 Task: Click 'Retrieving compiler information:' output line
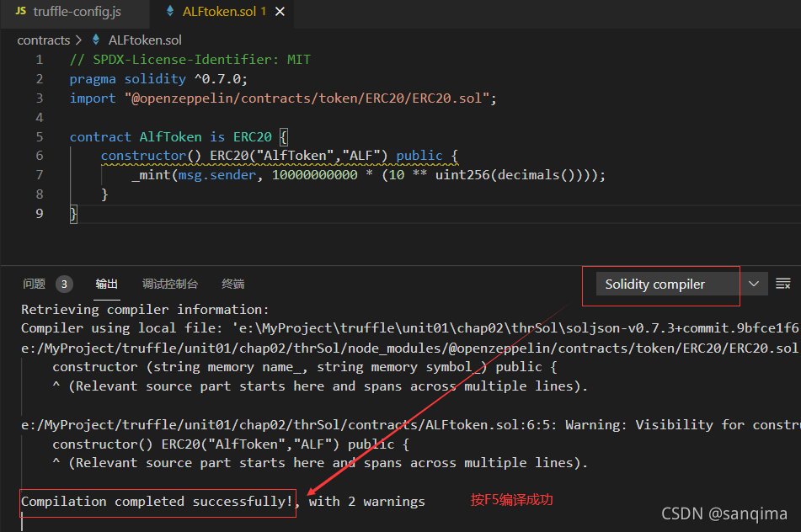(x=145, y=310)
